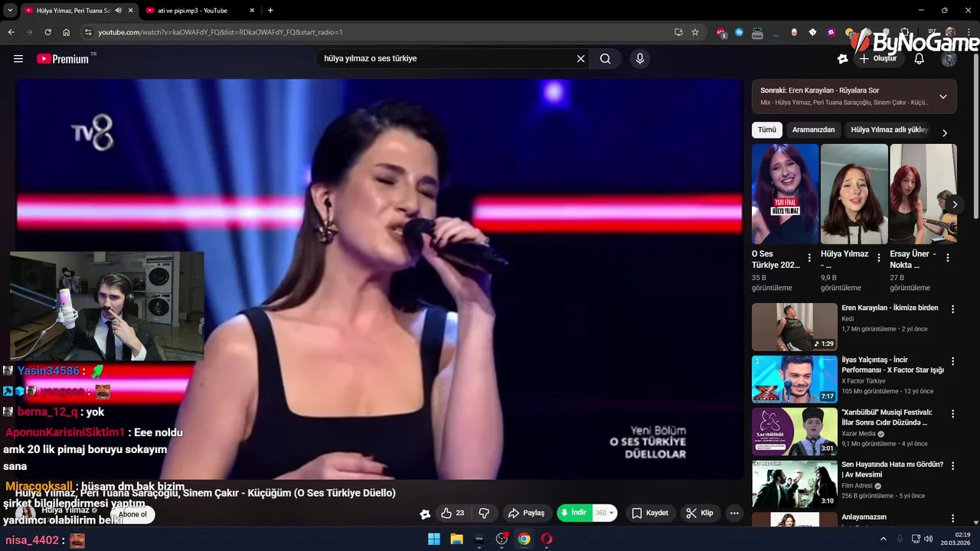Open Chrome tab search dropdown
Screen dimensions: 980x551
10,10
